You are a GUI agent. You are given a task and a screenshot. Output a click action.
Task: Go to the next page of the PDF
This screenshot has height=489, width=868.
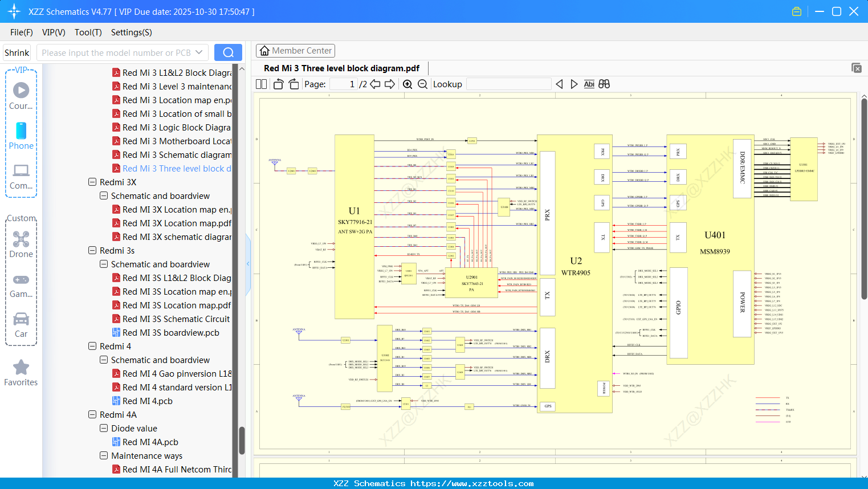(390, 84)
